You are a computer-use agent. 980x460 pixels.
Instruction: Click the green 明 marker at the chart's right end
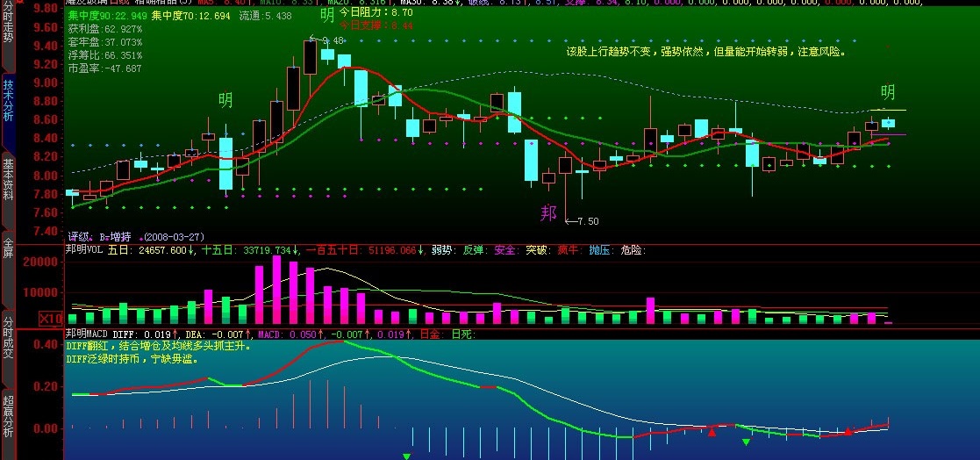click(x=888, y=92)
